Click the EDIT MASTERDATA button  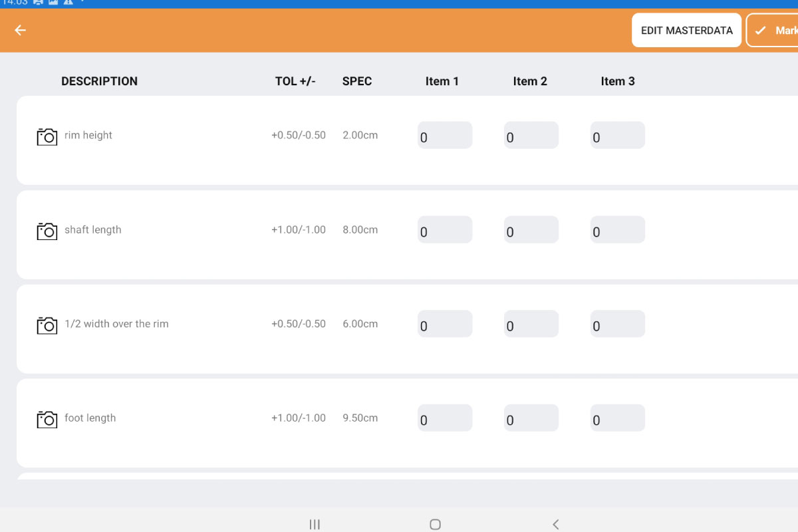pos(686,30)
